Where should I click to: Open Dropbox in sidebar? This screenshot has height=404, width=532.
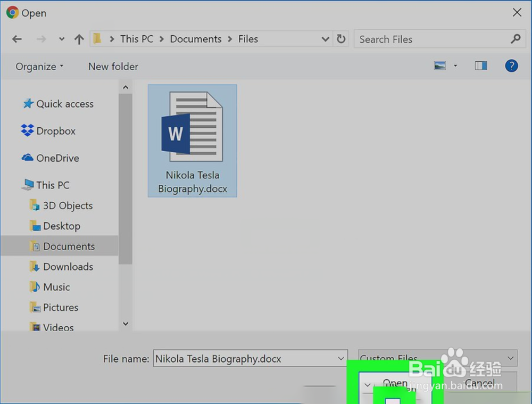pos(48,131)
